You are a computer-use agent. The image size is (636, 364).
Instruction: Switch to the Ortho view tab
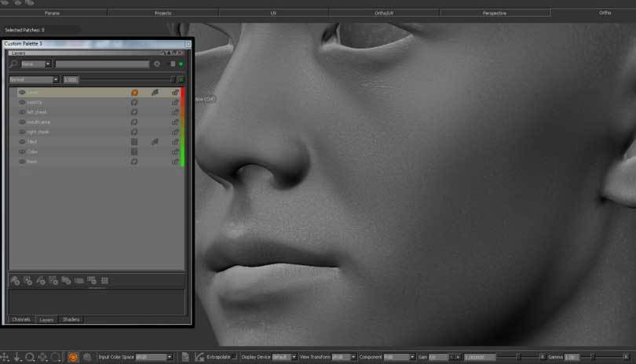click(605, 13)
